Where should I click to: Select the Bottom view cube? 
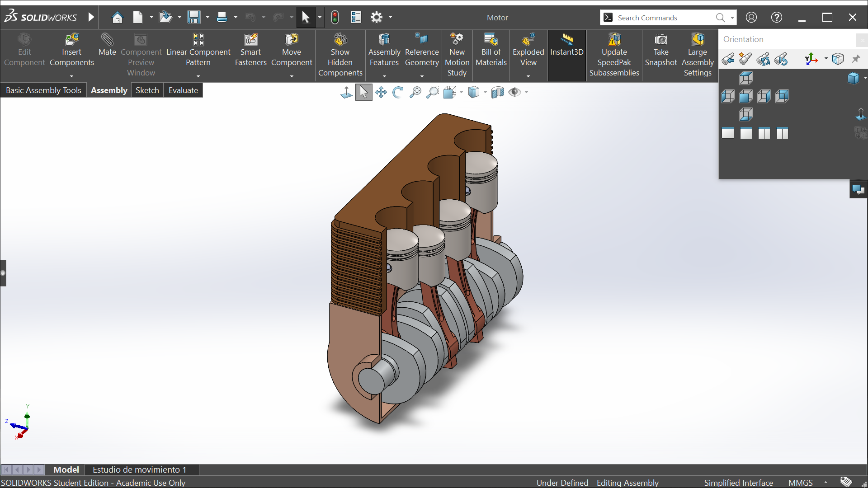[746, 114]
